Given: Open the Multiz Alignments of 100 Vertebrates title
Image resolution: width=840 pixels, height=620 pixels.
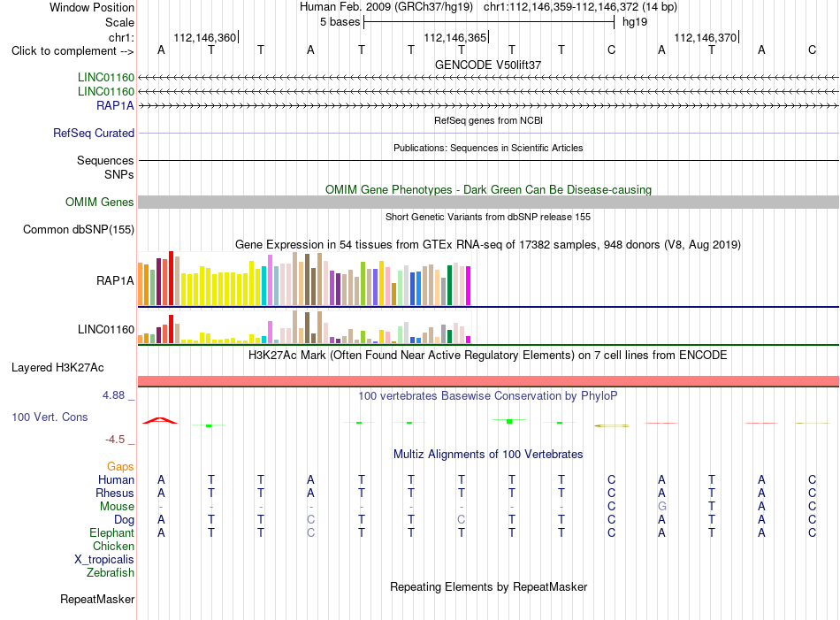Looking at the screenshot, I should click(x=488, y=455).
